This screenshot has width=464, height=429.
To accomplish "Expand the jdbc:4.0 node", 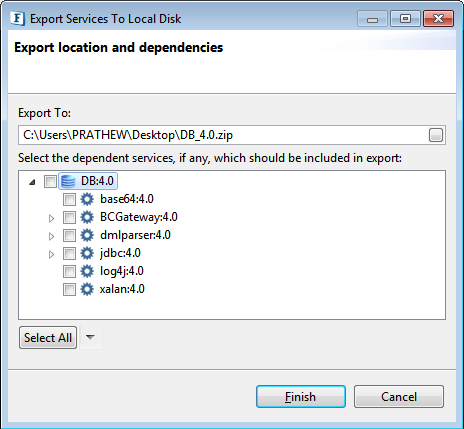I will (51, 254).
